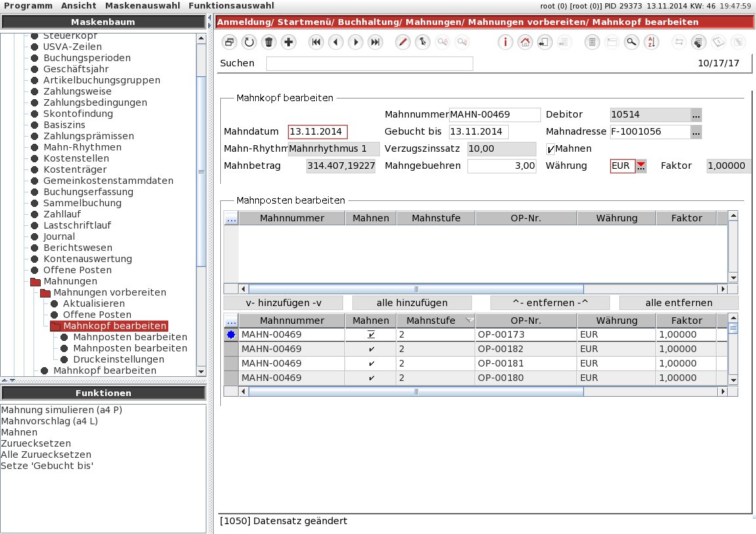Screen dimensions: 756x534
Task: Click Mahnstufe column sort arrow in lower table
Action: (469, 321)
